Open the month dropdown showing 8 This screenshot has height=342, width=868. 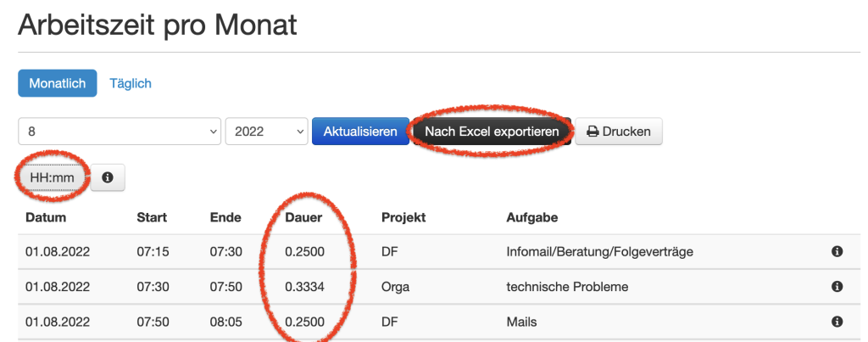tap(120, 132)
